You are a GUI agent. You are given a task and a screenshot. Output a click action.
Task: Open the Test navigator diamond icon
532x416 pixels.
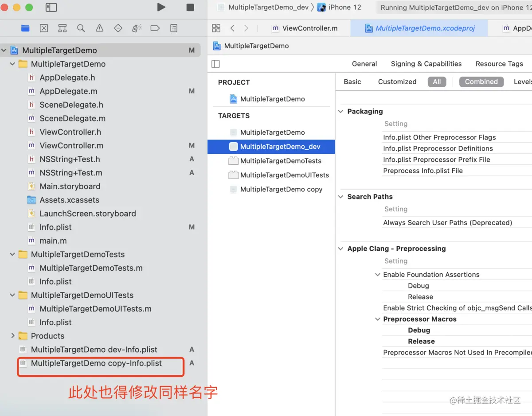coord(118,28)
